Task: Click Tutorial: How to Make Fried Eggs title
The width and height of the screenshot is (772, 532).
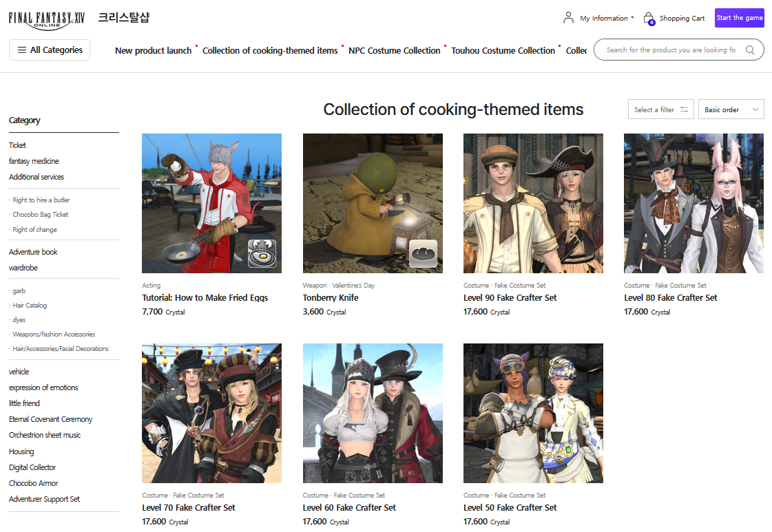Action: pos(205,298)
